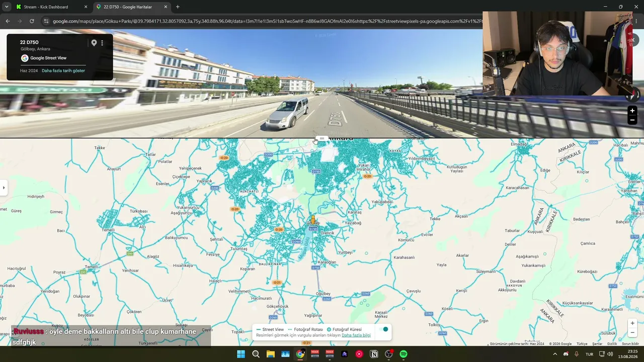Click the Chrome icon in the taskbar
The height and width of the screenshot is (362, 644).
(300, 354)
